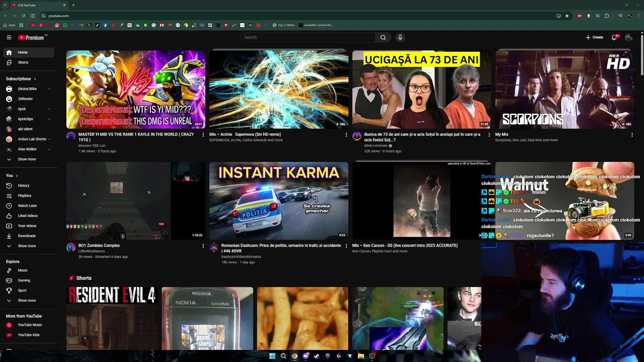Open the Subscriptions section chevron
Screen dimensions: 644x362
[35, 79]
